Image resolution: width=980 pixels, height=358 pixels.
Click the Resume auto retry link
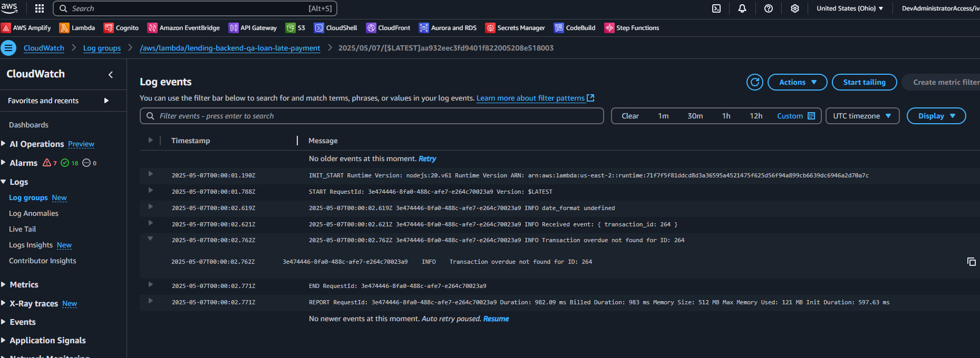[496, 319]
